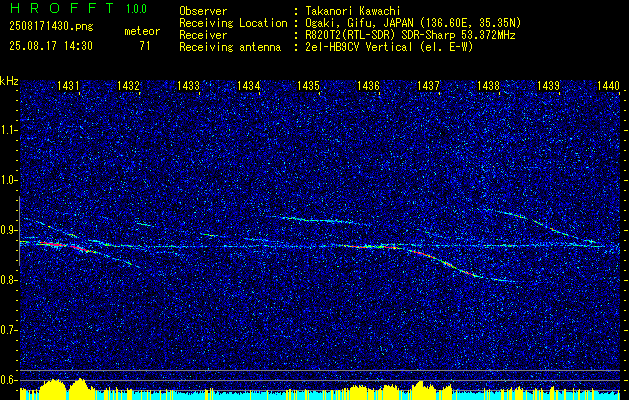Screen dimensions: 629x400
Task: Click the meteor count value 71
Action: pyautogui.click(x=145, y=46)
